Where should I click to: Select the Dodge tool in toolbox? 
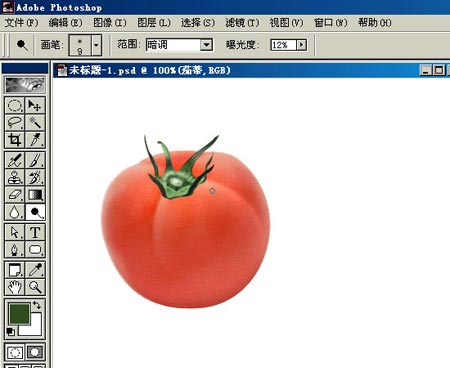[x=35, y=212]
